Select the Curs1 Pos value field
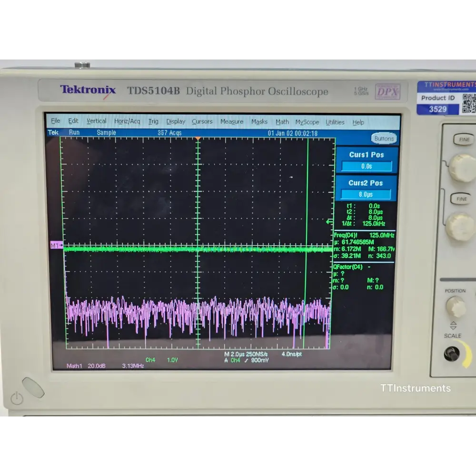Image resolution: width=476 pixels, height=476 pixels. [367, 166]
